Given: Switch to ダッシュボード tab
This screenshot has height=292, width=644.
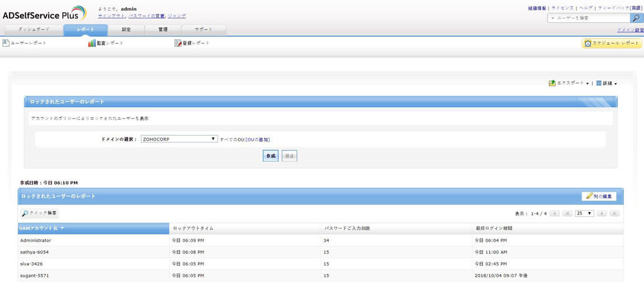Looking at the screenshot, I should tap(34, 30).
